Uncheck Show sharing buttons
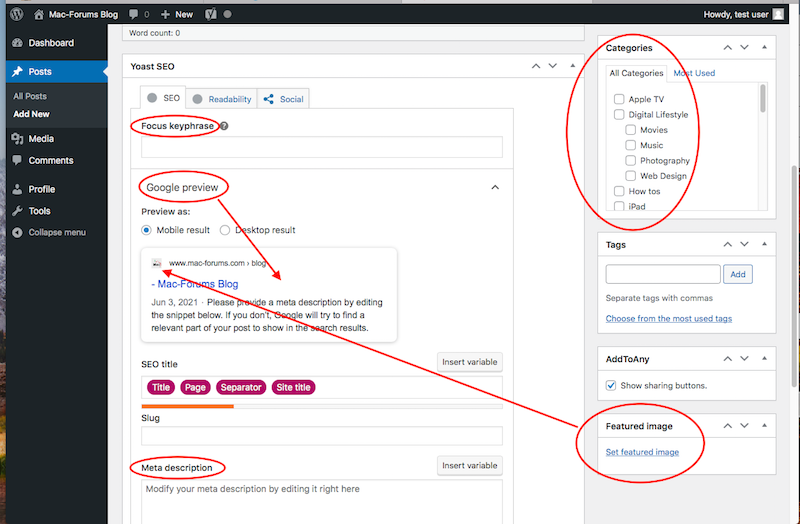Viewport: 800px width, 524px height. point(611,385)
